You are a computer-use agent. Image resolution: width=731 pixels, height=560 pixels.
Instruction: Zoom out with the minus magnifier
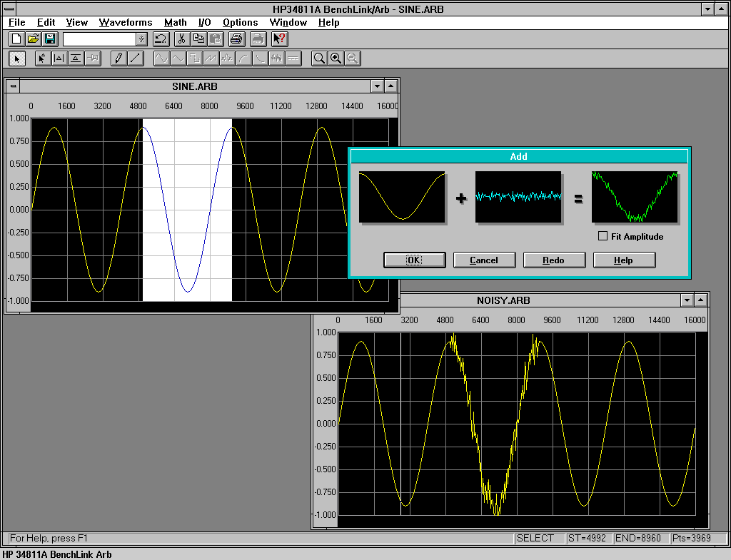(353, 58)
